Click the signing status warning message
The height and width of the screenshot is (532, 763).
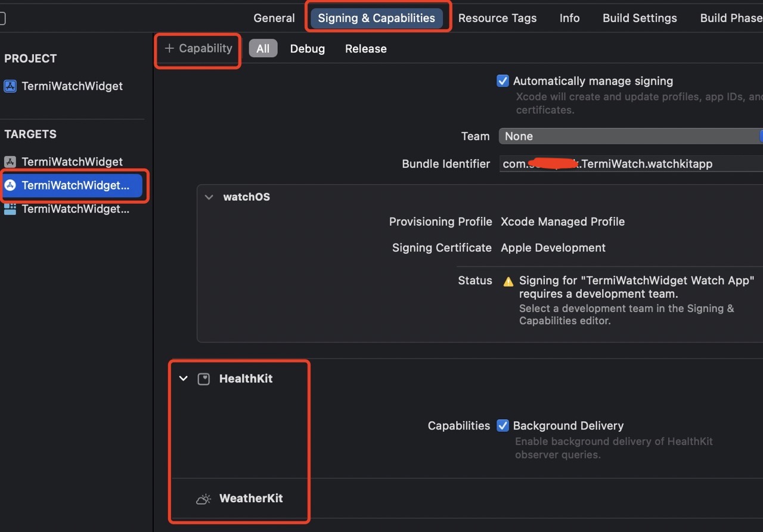[x=637, y=287]
